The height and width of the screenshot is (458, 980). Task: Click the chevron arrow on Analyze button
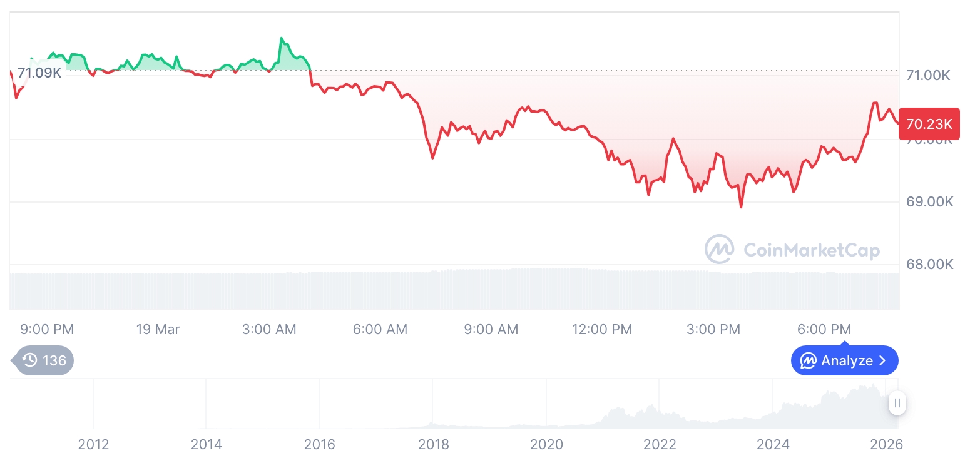pyautogui.click(x=883, y=360)
